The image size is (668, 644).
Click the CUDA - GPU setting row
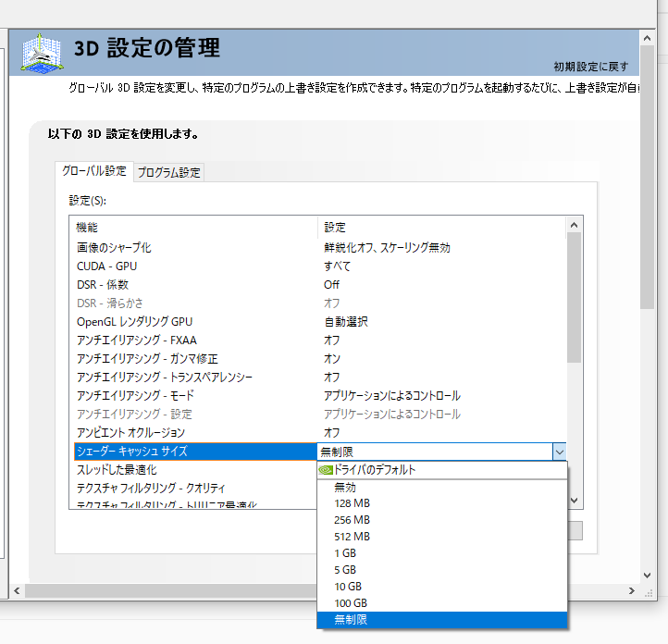click(x=319, y=266)
